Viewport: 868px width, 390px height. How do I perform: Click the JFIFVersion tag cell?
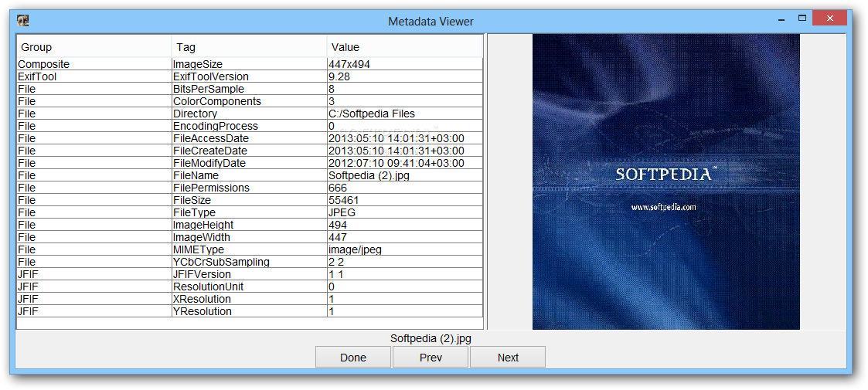(x=249, y=274)
